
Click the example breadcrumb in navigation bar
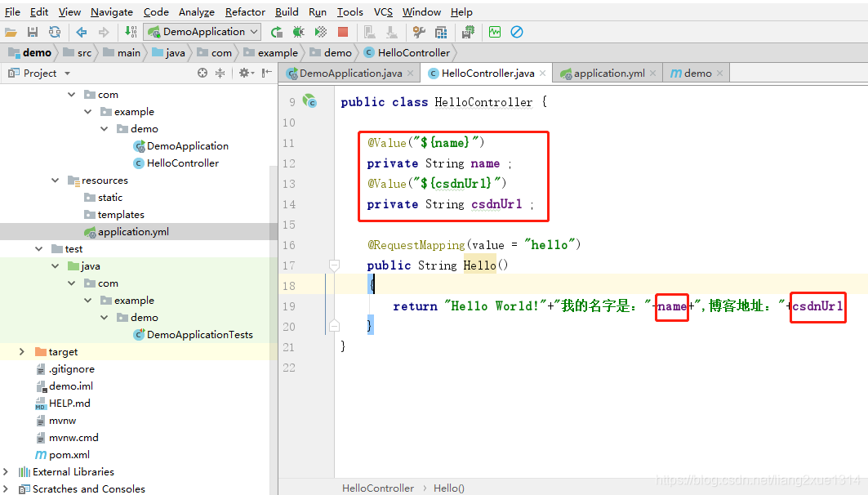[x=271, y=52]
